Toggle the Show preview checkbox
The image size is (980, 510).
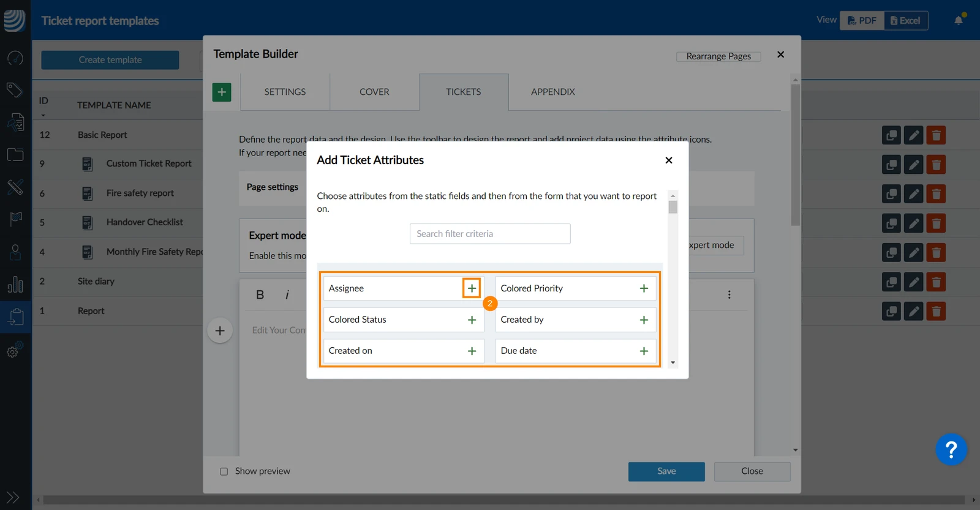click(224, 471)
